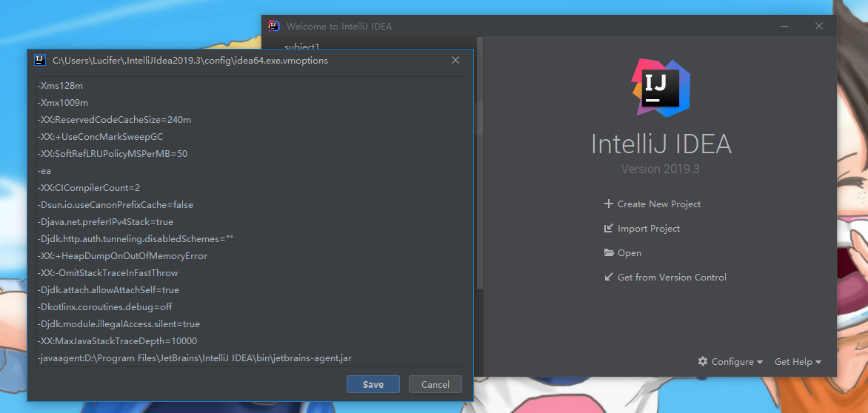Click the Configure gear icon
Screen dimensions: 868x413
pyautogui.click(x=703, y=361)
